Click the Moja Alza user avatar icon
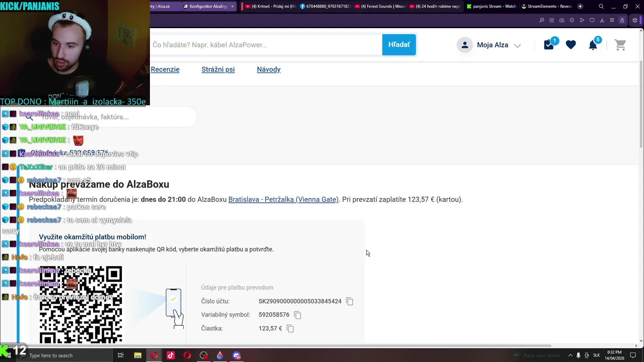The width and height of the screenshot is (644, 362). click(x=465, y=45)
